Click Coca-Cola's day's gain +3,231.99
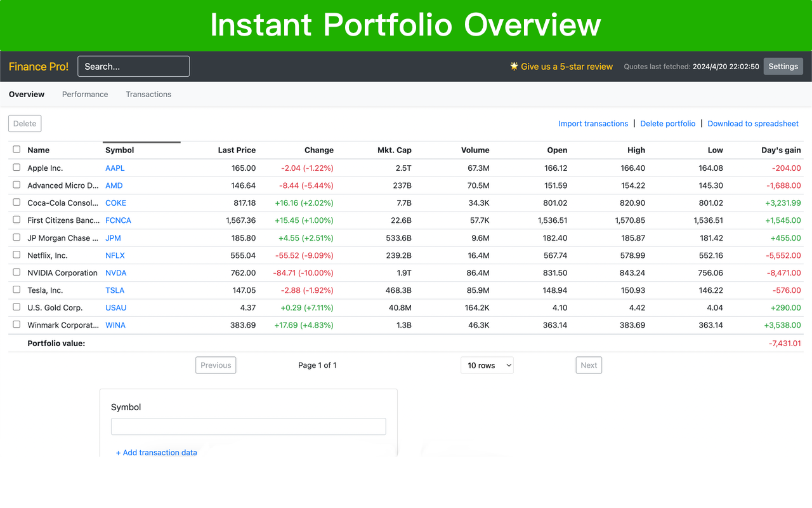The height and width of the screenshot is (508, 812). click(782, 203)
